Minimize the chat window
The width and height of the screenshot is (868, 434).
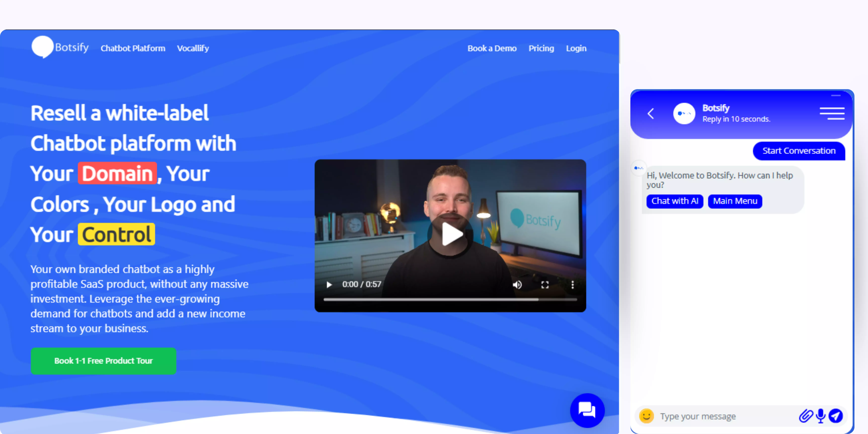coord(835,96)
